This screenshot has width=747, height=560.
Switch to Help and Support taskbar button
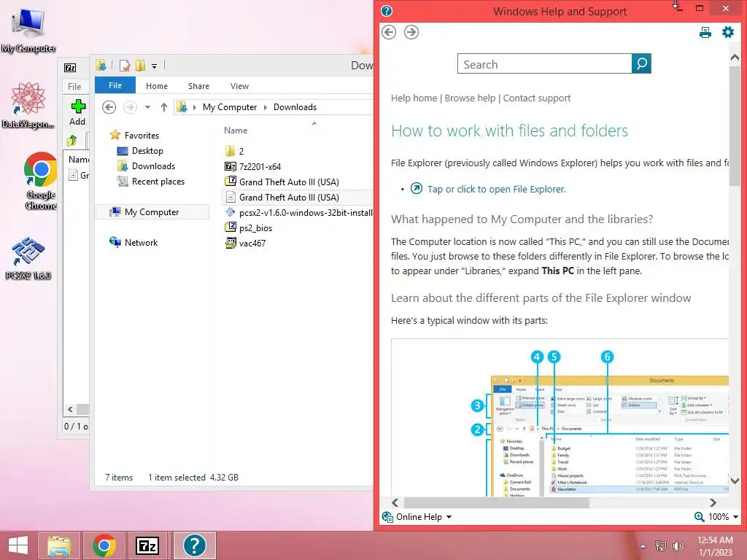(x=194, y=545)
